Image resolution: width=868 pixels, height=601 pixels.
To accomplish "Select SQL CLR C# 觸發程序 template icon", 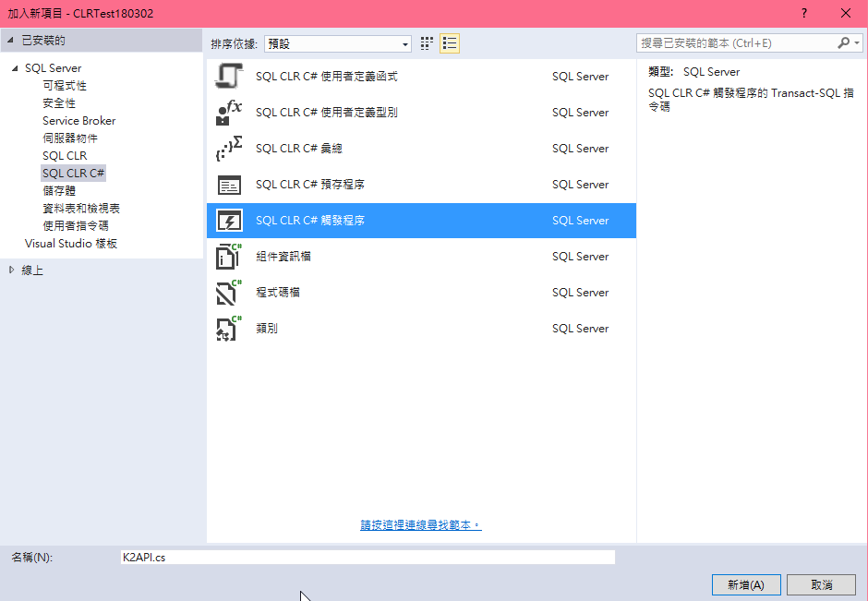I will point(229,221).
